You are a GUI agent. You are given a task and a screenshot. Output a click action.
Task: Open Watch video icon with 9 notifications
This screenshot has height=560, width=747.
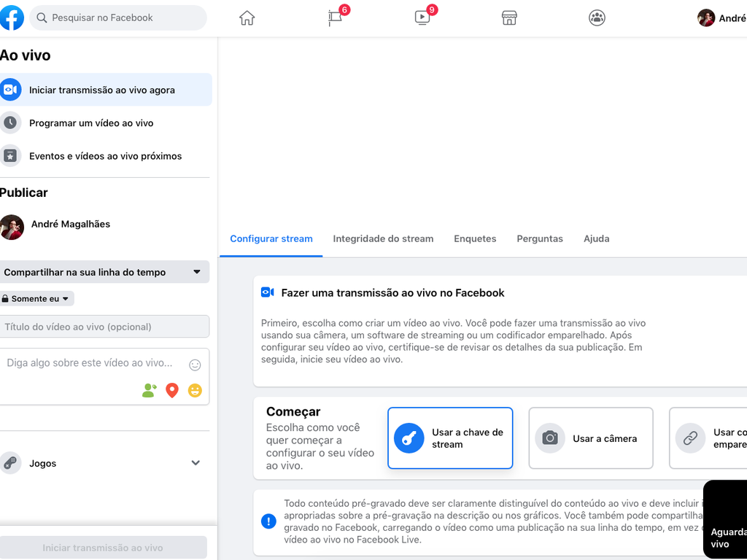pos(422,18)
